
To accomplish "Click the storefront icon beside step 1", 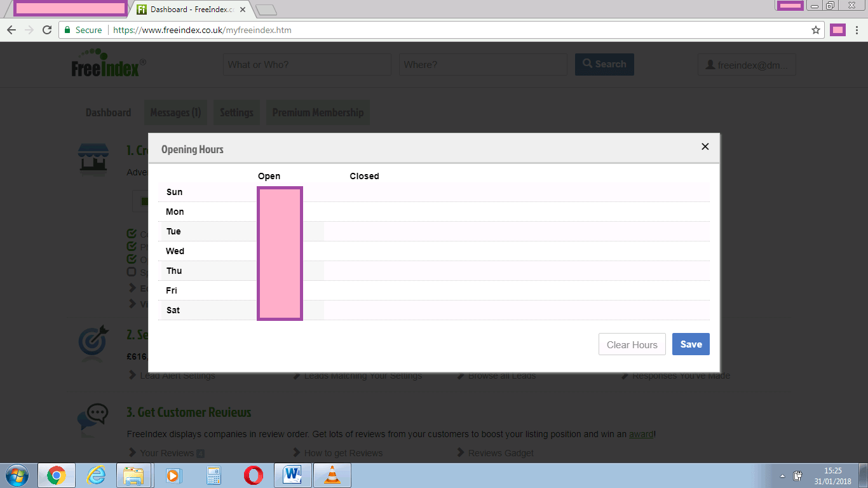I will point(93,159).
